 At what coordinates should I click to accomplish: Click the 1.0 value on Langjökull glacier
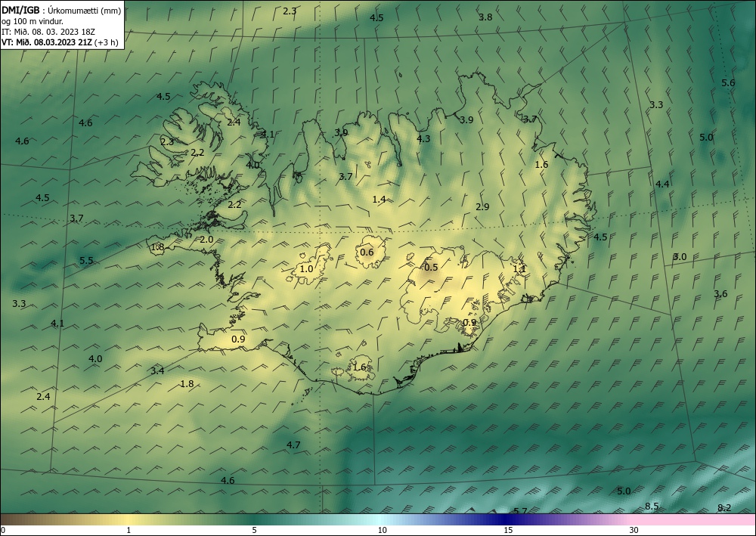[307, 269]
